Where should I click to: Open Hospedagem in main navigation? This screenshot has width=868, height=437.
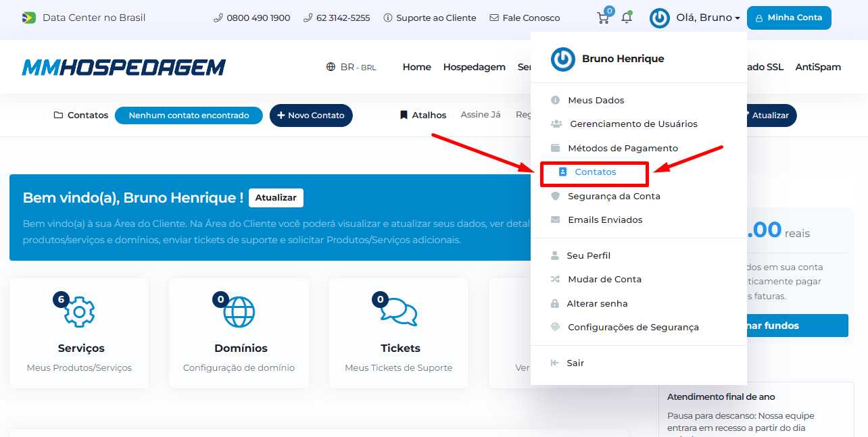point(475,67)
